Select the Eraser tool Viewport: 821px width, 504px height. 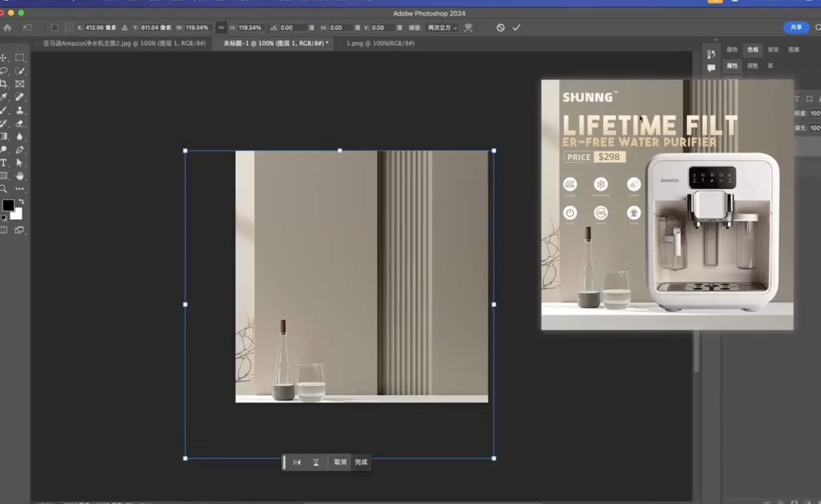(20, 124)
